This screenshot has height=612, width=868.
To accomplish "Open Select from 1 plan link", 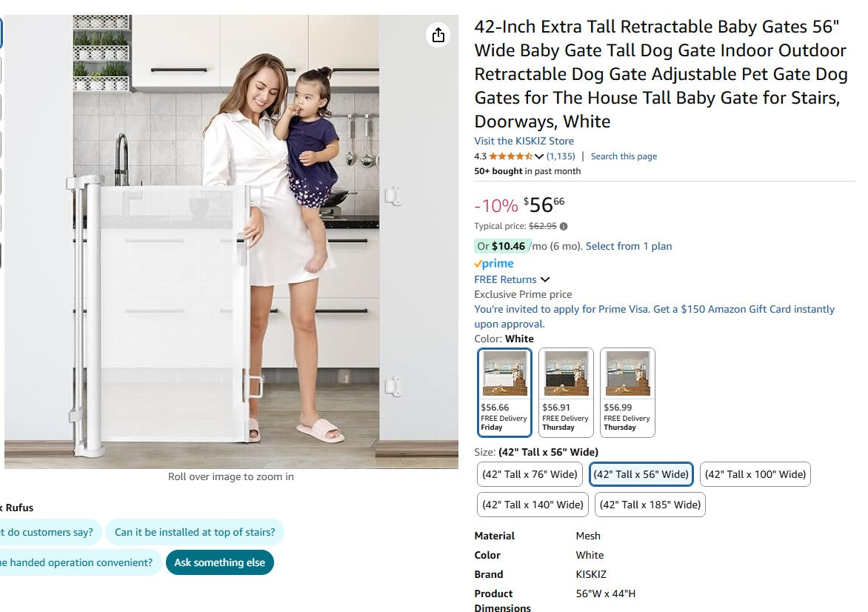I will click(629, 246).
